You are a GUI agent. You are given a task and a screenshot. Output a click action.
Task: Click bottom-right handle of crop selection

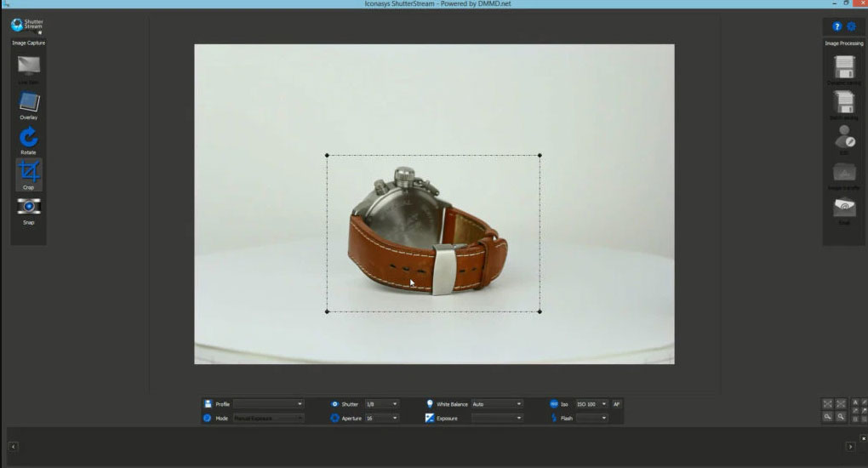[x=540, y=311]
